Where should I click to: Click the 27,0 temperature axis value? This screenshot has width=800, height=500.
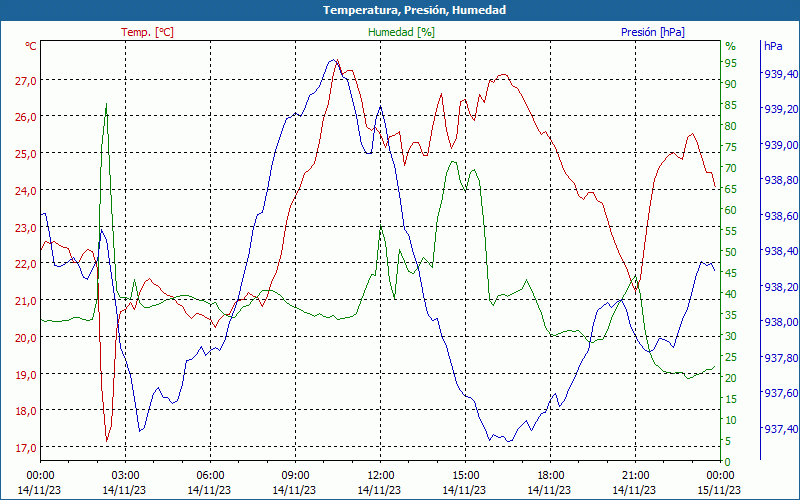tap(26, 80)
